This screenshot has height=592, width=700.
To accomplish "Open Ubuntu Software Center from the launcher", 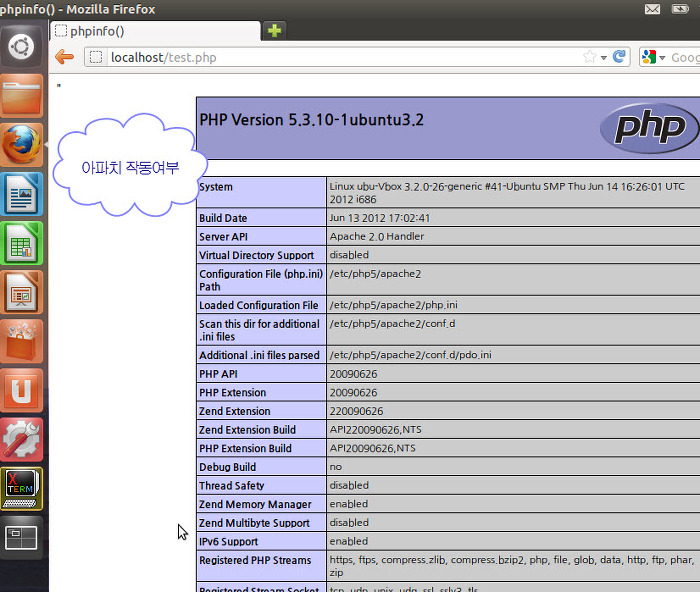I will [x=23, y=341].
